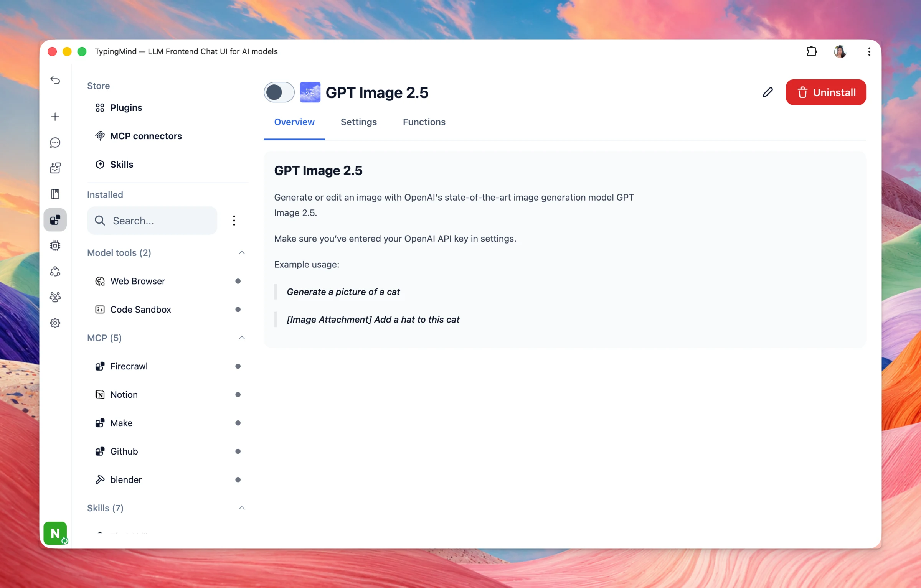The width and height of the screenshot is (921, 588).
Task: Switch to the Functions tab
Action: point(424,122)
